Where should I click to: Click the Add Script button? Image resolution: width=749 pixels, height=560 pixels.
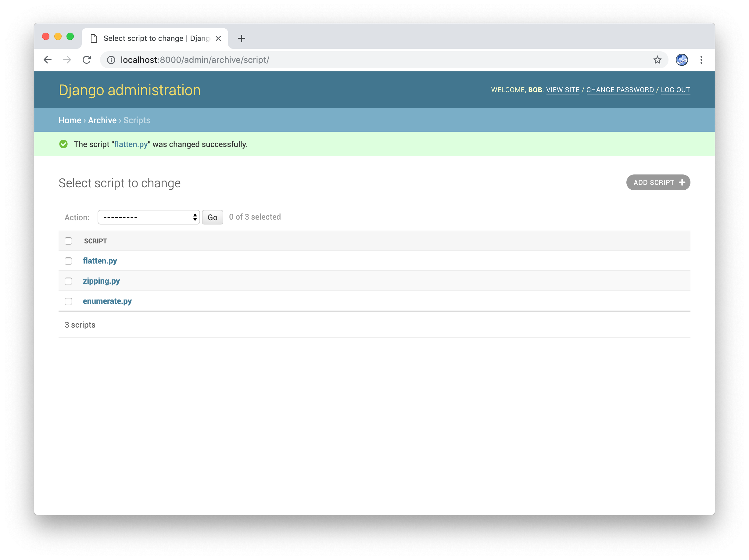(x=658, y=182)
